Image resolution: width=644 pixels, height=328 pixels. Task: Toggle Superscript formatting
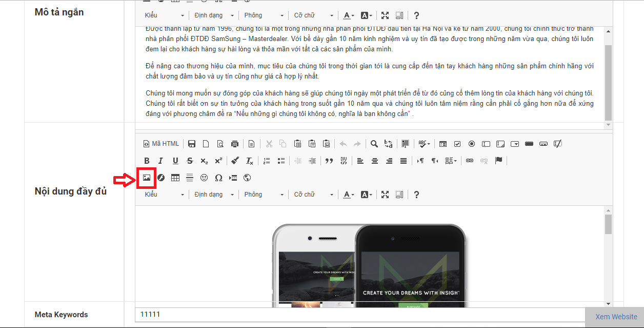[x=218, y=161]
